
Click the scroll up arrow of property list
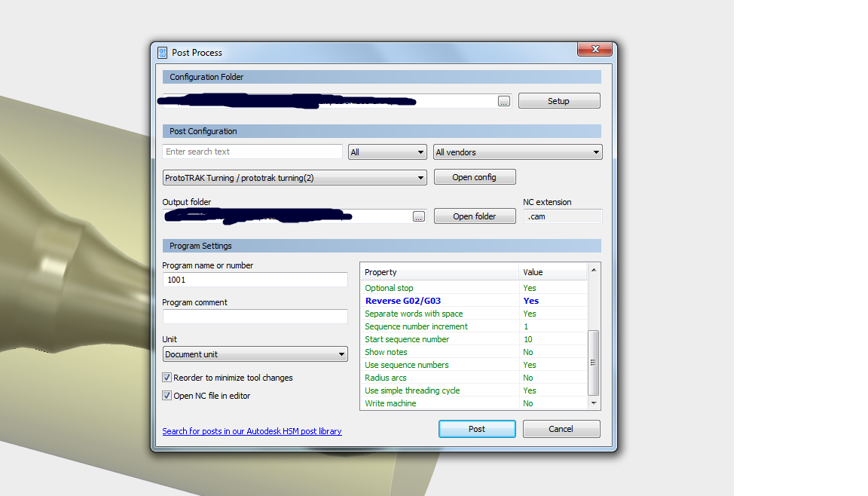[x=594, y=270]
